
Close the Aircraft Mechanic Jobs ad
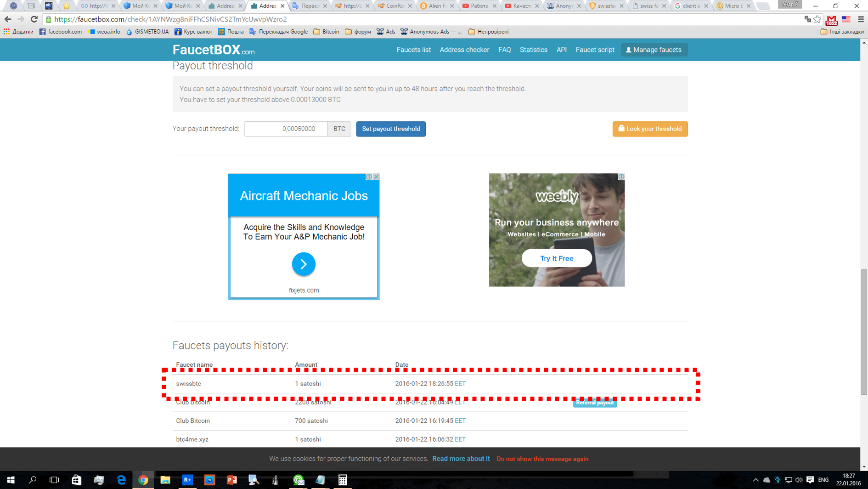coord(376,177)
